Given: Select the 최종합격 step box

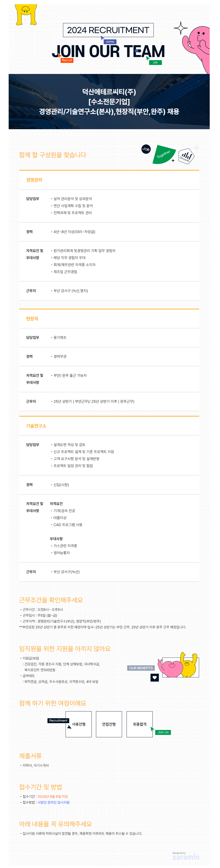Looking at the screenshot, I should [x=140, y=724].
